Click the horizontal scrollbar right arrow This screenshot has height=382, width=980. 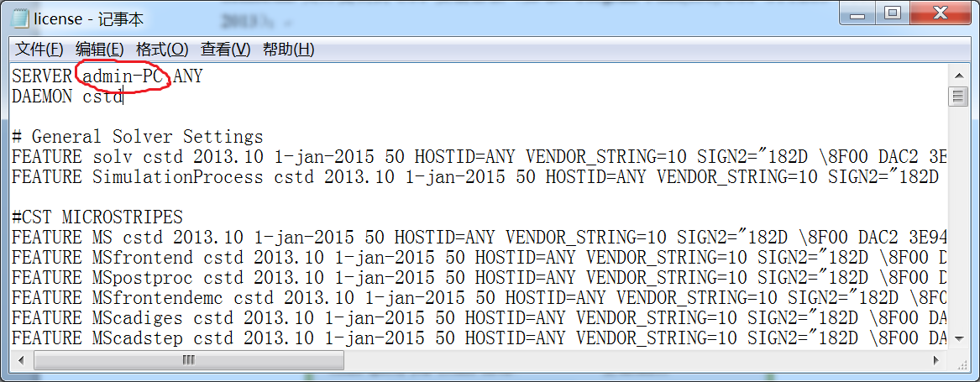click(935, 360)
